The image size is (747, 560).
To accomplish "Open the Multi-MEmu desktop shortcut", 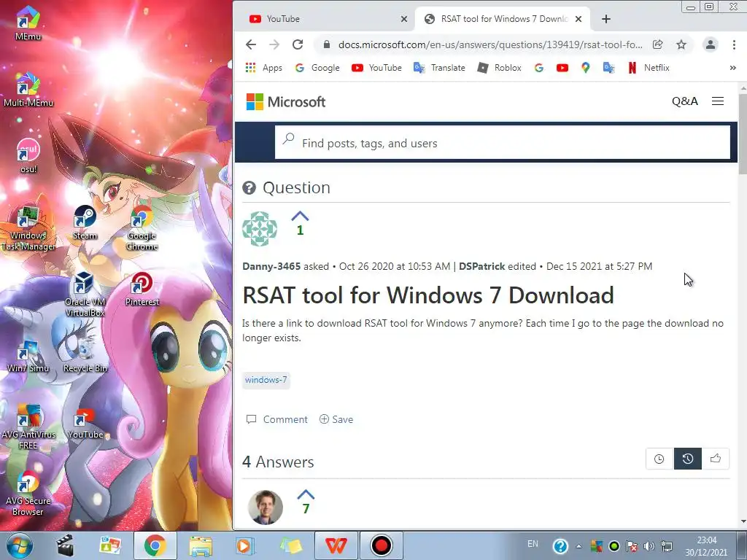I will pos(28,89).
